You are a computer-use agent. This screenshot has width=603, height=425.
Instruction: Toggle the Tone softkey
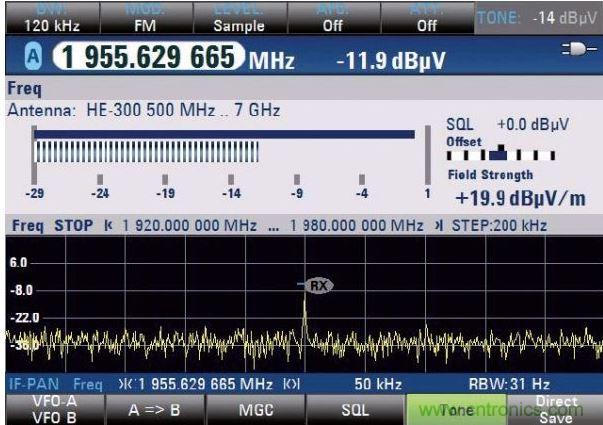(450, 409)
